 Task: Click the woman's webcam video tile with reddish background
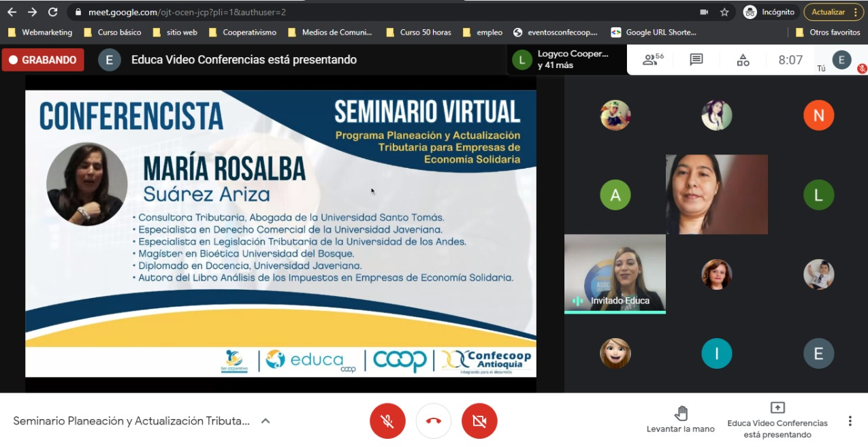coord(717,195)
